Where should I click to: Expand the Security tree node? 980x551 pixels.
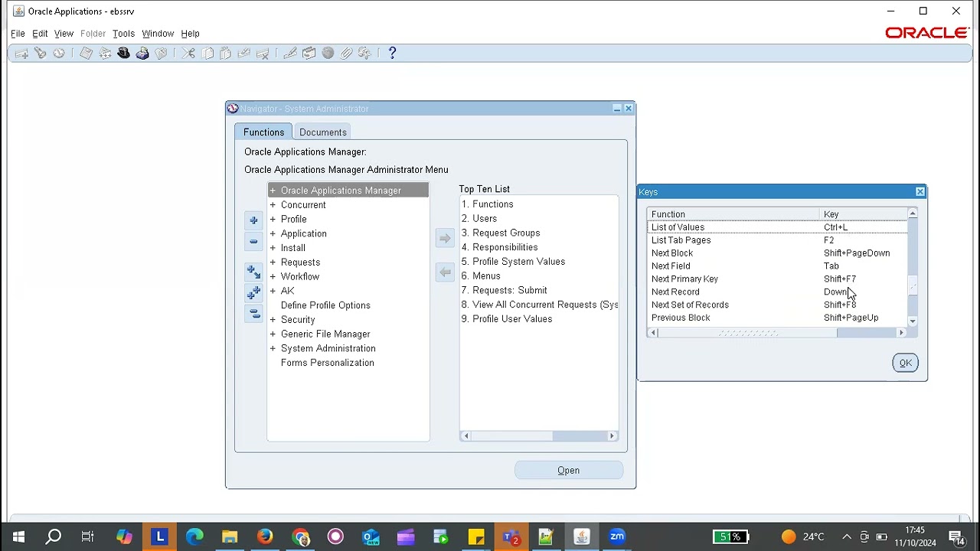[273, 320]
